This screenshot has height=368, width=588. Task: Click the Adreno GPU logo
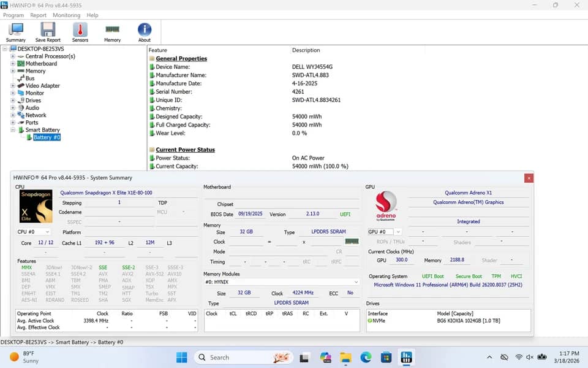(x=386, y=206)
